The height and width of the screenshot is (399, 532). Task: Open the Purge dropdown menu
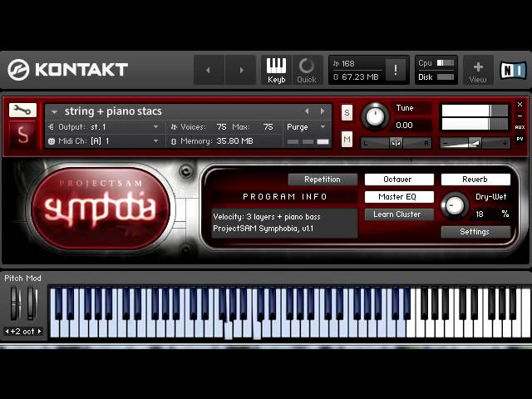click(307, 127)
